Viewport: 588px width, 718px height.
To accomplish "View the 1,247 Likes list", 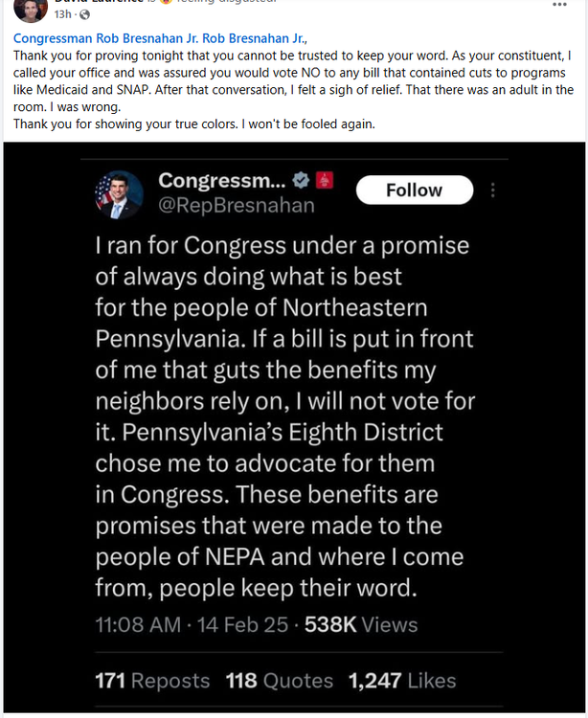I will tap(401, 681).
